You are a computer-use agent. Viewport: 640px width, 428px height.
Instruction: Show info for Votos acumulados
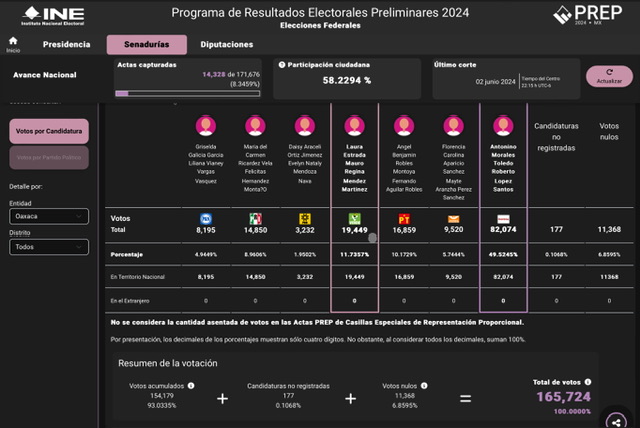[x=190, y=385]
